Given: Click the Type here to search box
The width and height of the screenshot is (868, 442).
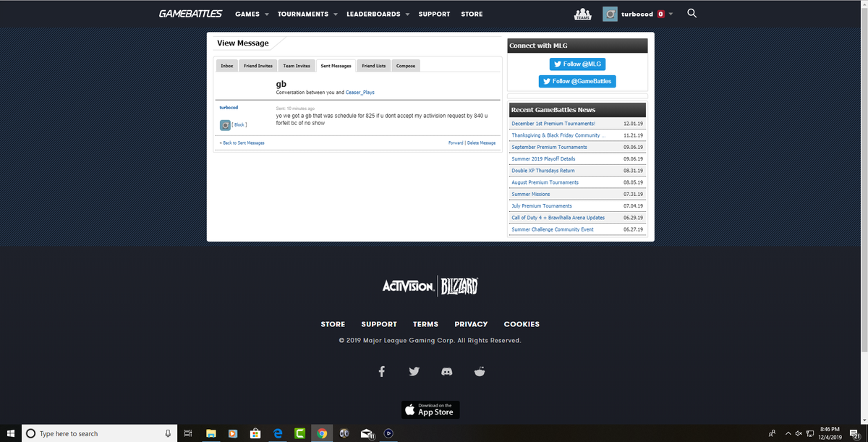Looking at the screenshot, I should 100,433.
